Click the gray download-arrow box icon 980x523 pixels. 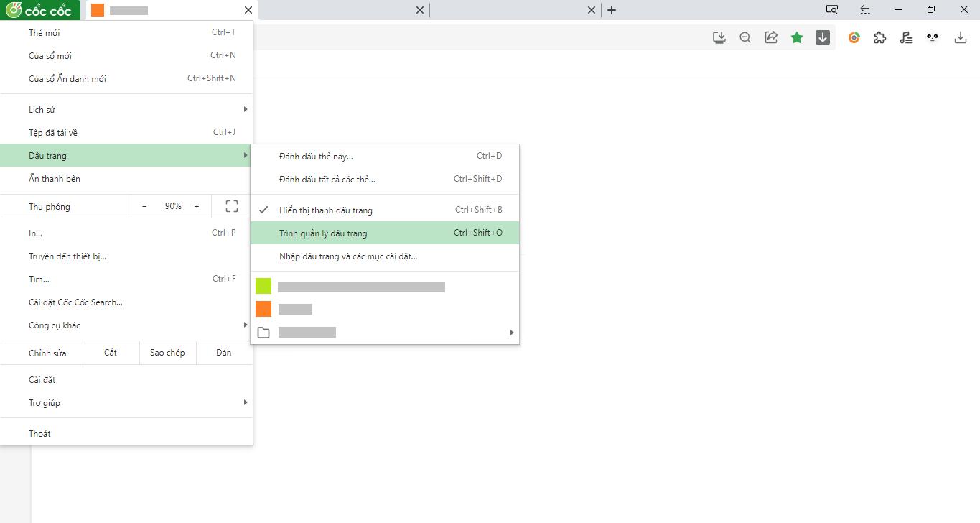point(823,37)
